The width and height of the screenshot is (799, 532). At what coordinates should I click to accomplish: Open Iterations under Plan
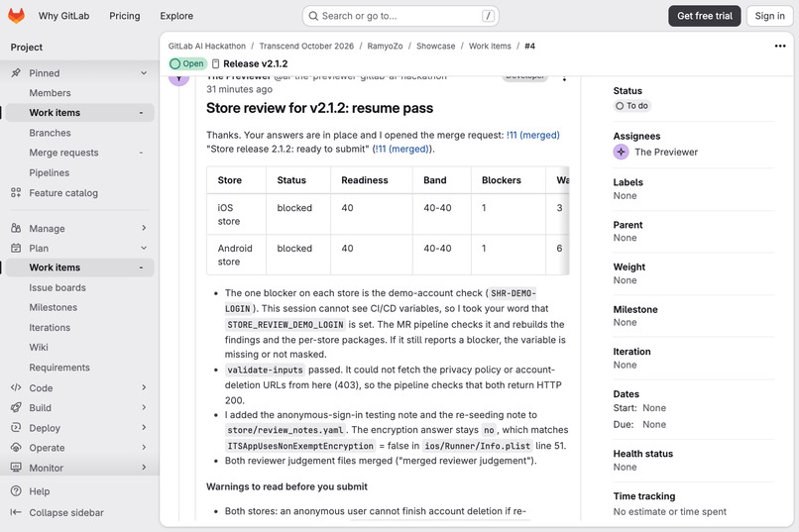pos(50,327)
